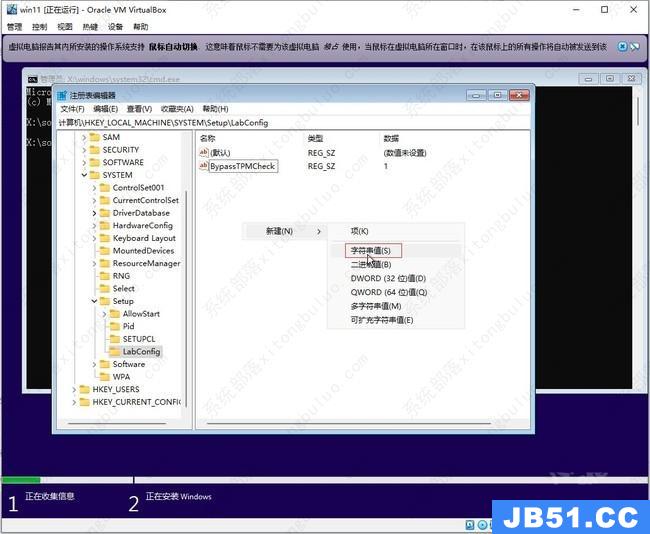Screen dimensions: 650x534
Task: Click the HKEY_USERS folder icon
Action: [x=84, y=389]
